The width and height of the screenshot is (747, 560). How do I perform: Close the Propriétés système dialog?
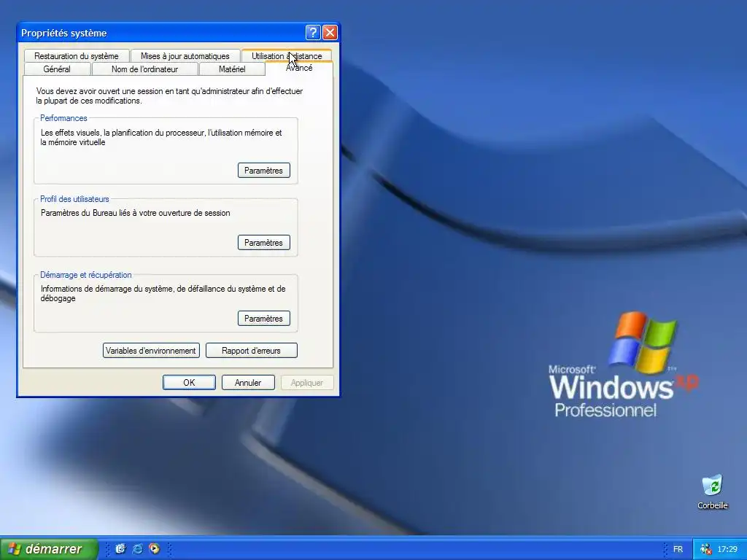point(330,32)
